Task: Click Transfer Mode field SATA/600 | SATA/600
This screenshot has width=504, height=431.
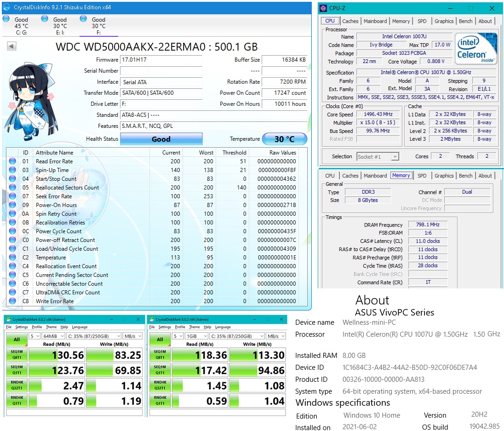Action: 161,93
